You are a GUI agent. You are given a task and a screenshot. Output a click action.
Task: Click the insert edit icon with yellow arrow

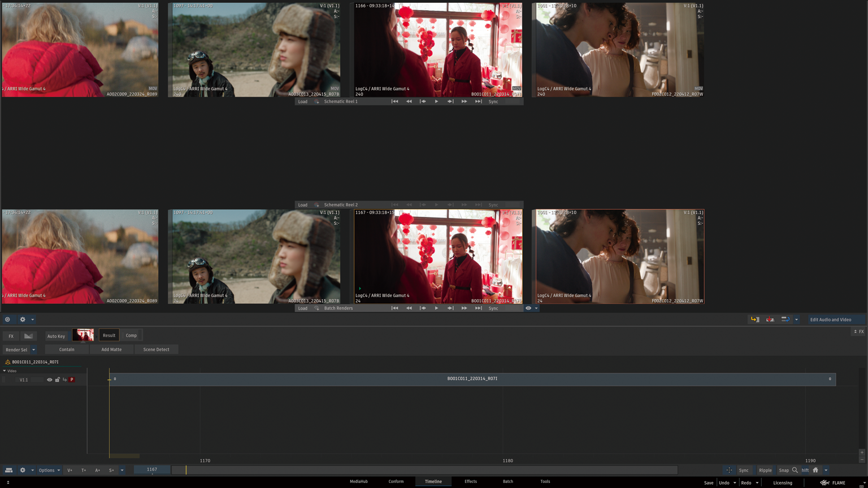point(754,320)
